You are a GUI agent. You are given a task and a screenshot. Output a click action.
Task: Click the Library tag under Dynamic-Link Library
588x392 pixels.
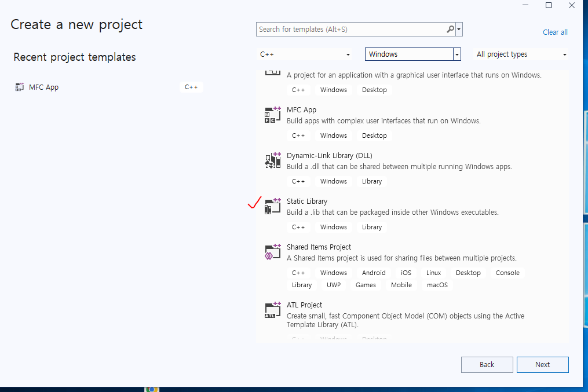tap(371, 181)
